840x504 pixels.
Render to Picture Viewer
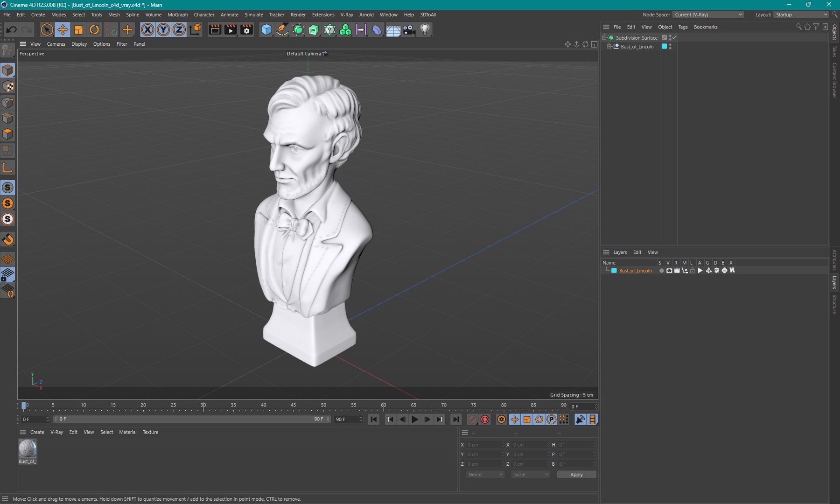[231, 30]
